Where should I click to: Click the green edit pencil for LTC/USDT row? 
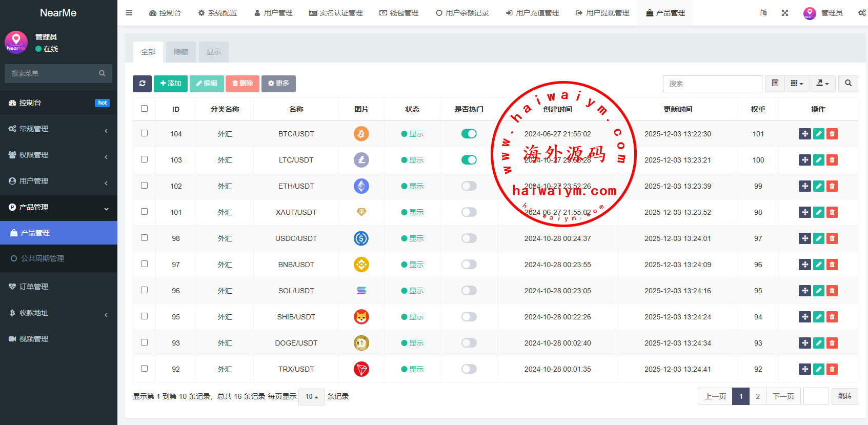click(x=819, y=160)
